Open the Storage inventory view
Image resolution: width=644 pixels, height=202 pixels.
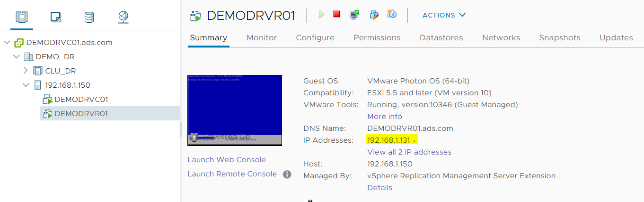[89, 18]
